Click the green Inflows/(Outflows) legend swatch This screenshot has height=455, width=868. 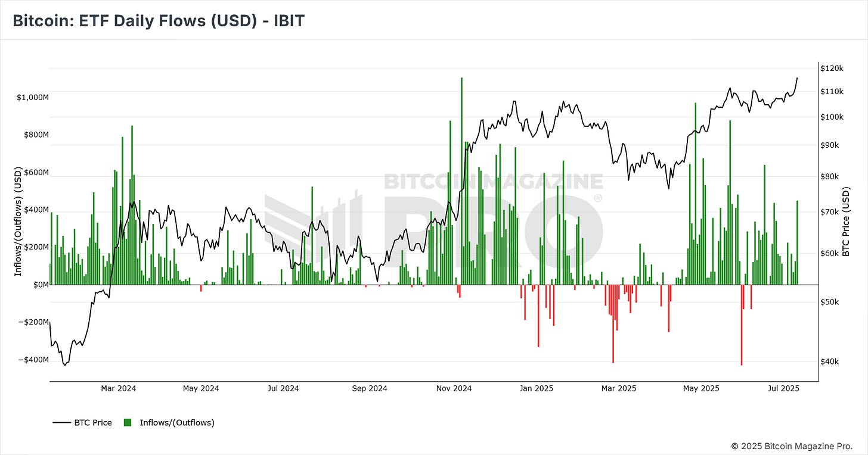pyautogui.click(x=127, y=423)
